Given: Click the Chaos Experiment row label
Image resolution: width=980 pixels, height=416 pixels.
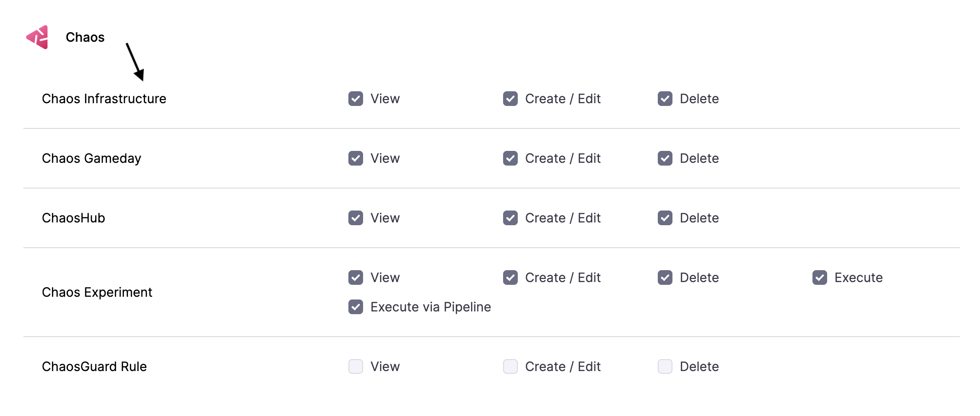Looking at the screenshot, I should 97,292.
